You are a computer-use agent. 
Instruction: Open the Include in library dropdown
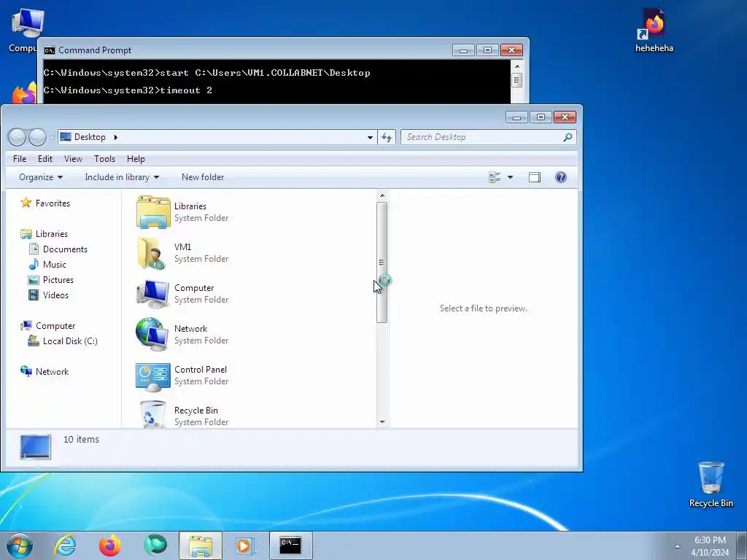pyautogui.click(x=122, y=177)
